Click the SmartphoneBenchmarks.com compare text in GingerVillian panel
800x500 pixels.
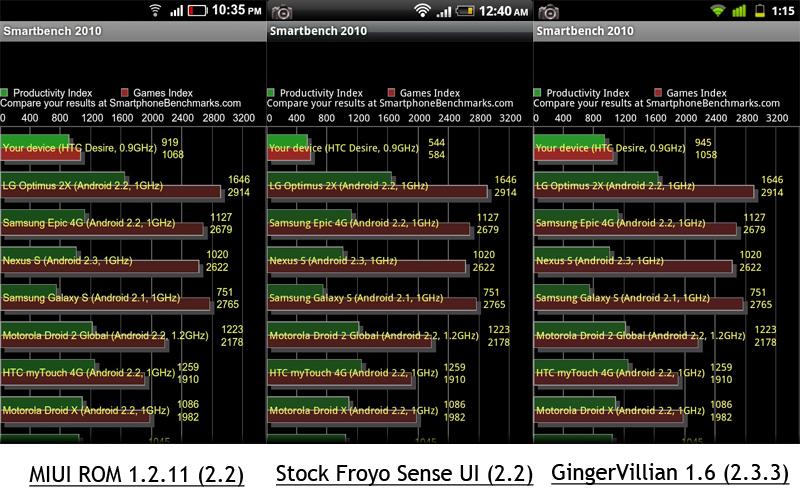657,104
